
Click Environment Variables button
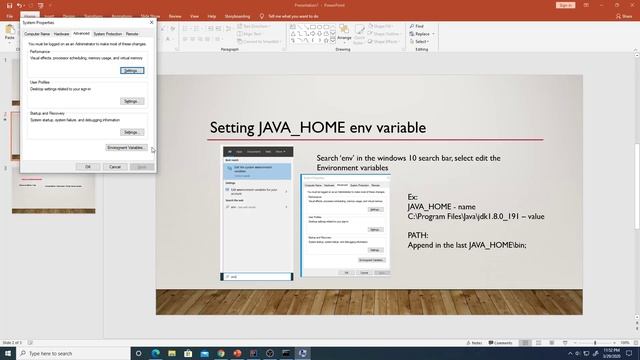tap(126, 147)
